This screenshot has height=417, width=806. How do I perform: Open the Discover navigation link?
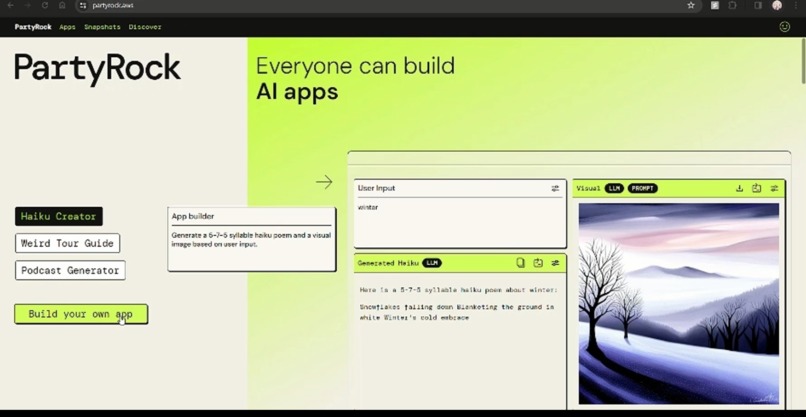[x=145, y=27]
